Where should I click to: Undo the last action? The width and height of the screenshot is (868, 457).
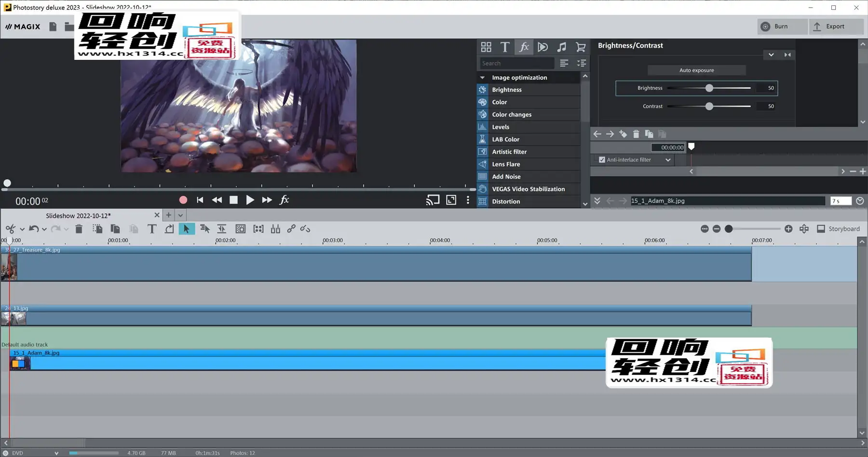point(34,229)
